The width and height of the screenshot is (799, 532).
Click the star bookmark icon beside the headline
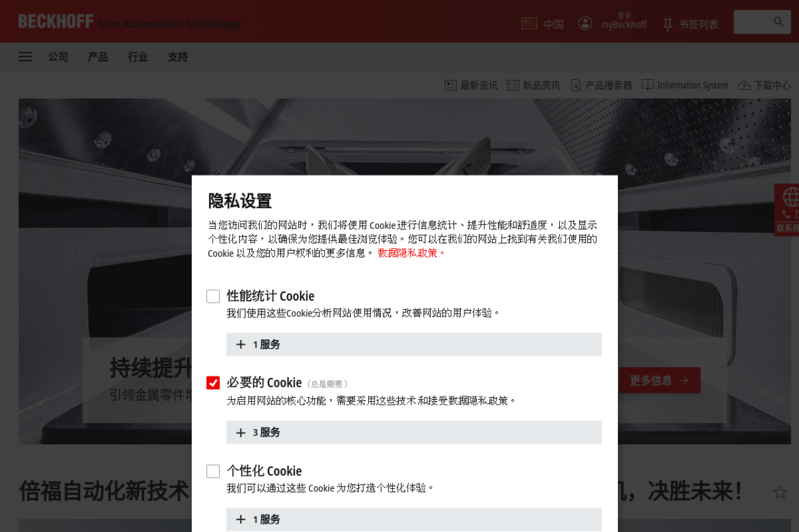pos(780,492)
